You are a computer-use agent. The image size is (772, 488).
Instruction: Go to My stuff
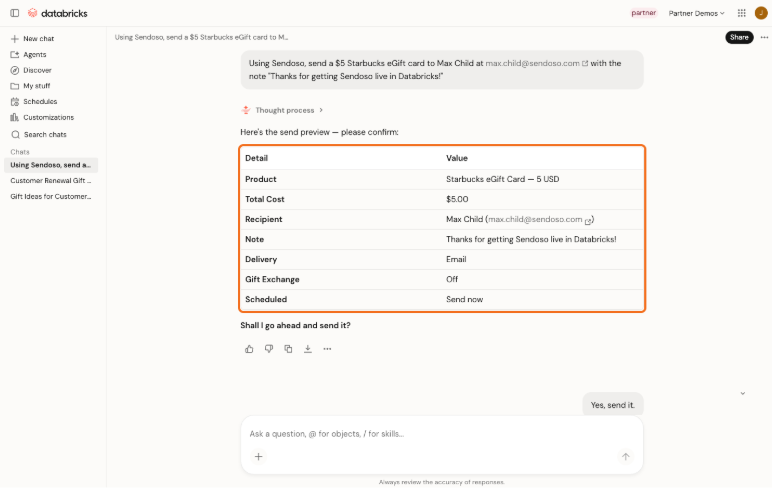tap(31, 86)
